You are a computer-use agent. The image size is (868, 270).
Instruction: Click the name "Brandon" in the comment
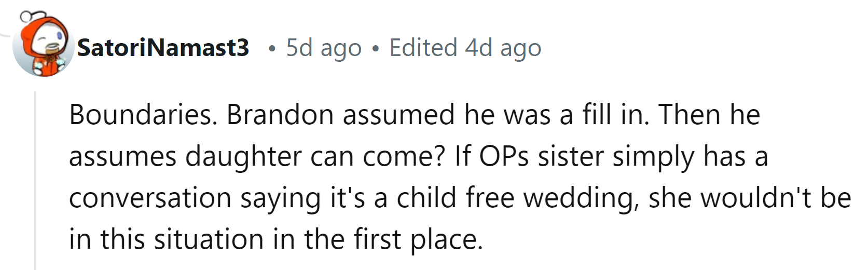280,115
